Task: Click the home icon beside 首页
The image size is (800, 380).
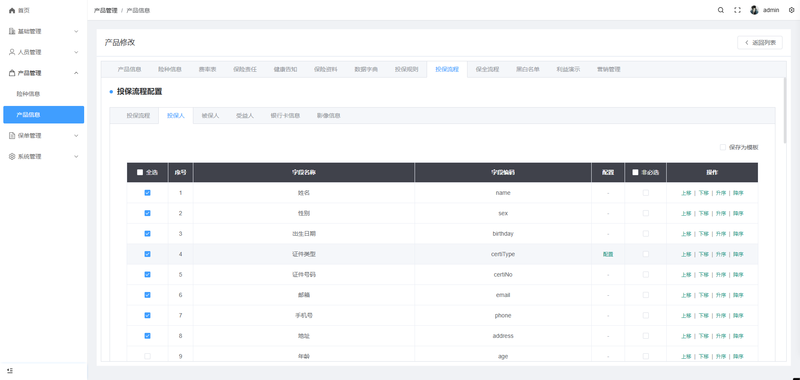Action: point(12,10)
